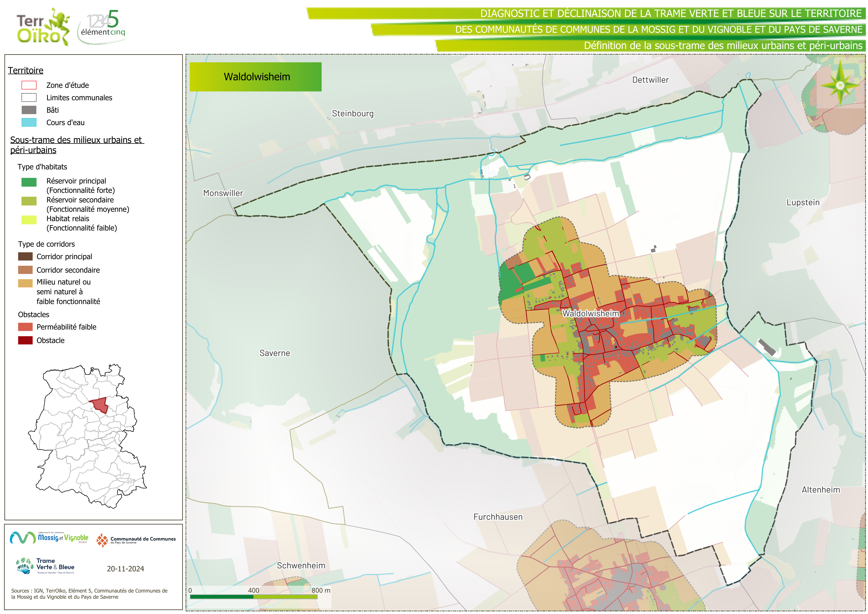The height and width of the screenshot is (614, 868).
Task: Click the Mossig et Vignoble logo
Action: click(x=49, y=538)
